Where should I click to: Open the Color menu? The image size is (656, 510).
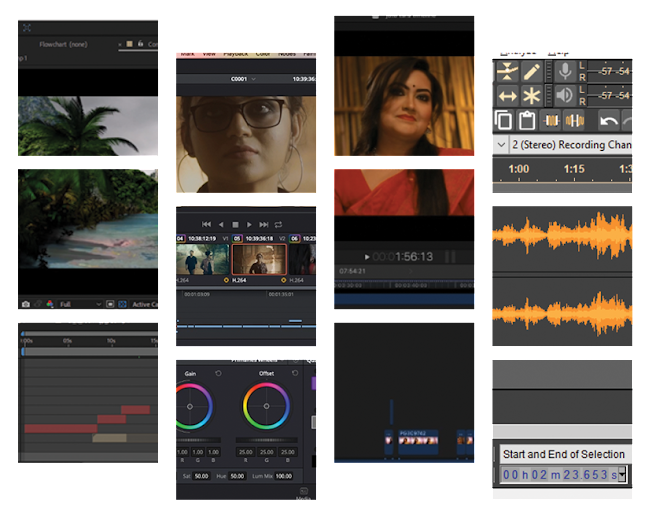(x=262, y=53)
